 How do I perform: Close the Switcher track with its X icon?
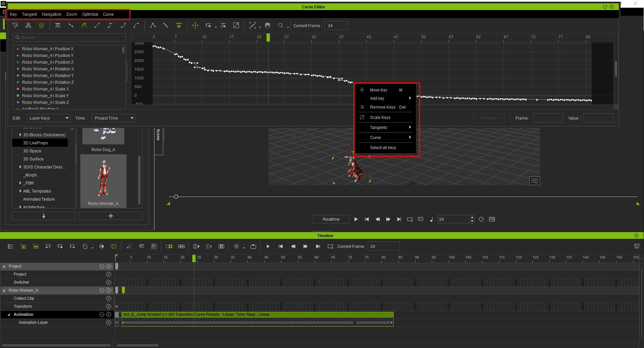(109, 282)
